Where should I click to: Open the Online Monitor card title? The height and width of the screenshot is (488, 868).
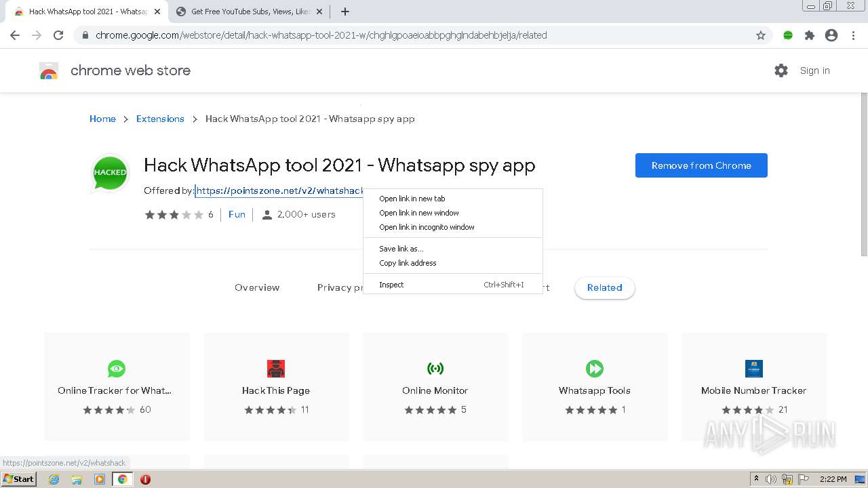pos(435,390)
